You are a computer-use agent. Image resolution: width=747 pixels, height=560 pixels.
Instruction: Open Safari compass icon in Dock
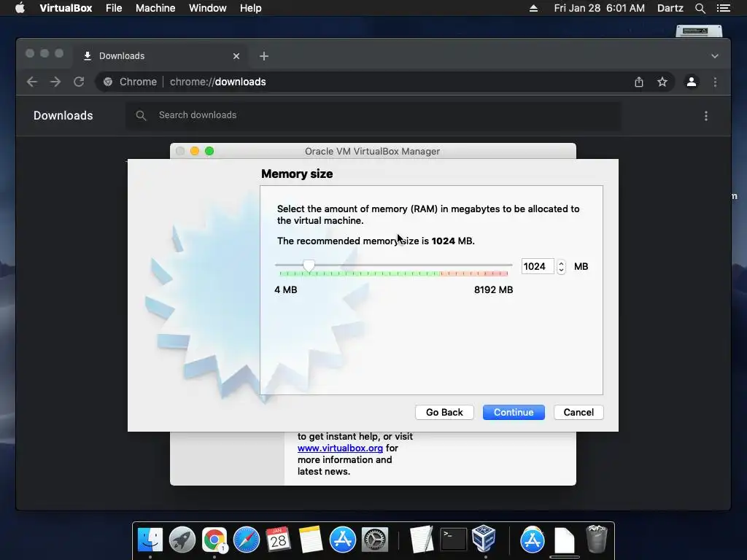247,540
